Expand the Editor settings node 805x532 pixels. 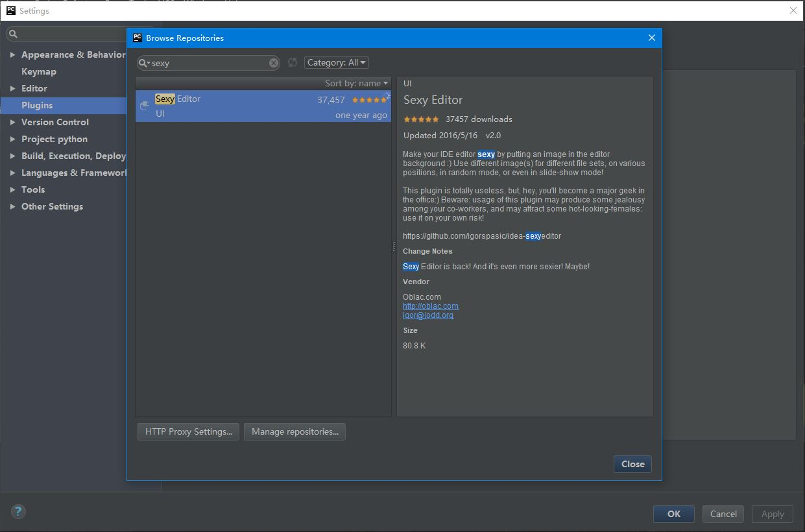point(12,88)
